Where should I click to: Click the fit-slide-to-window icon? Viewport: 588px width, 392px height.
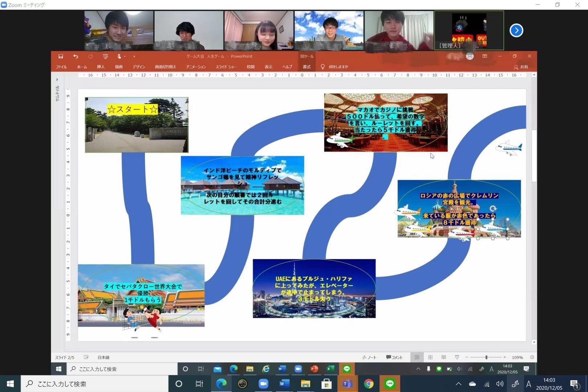[532, 357]
